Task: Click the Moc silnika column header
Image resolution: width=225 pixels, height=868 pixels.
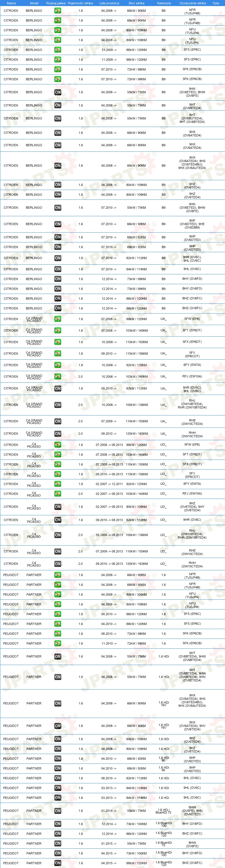Action: click(136, 3)
